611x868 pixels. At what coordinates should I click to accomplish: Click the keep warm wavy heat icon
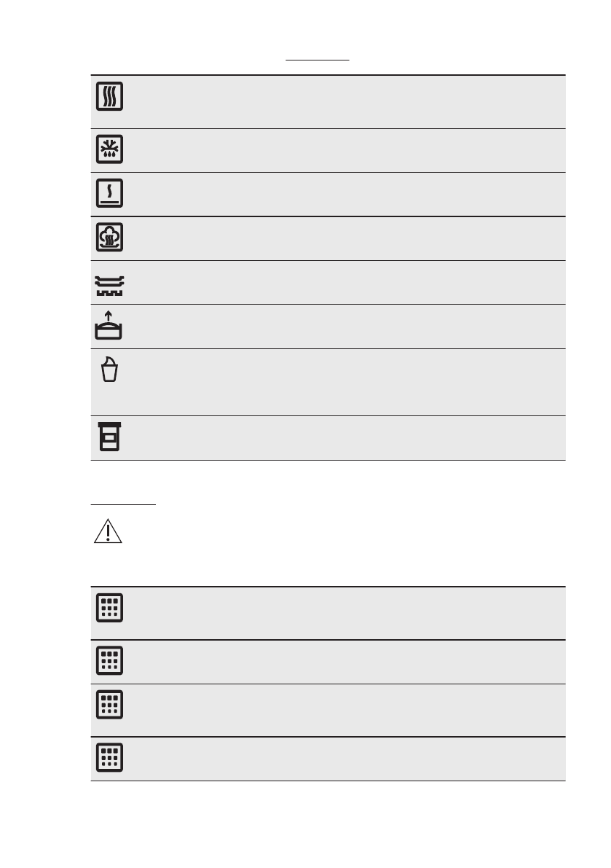point(109,96)
